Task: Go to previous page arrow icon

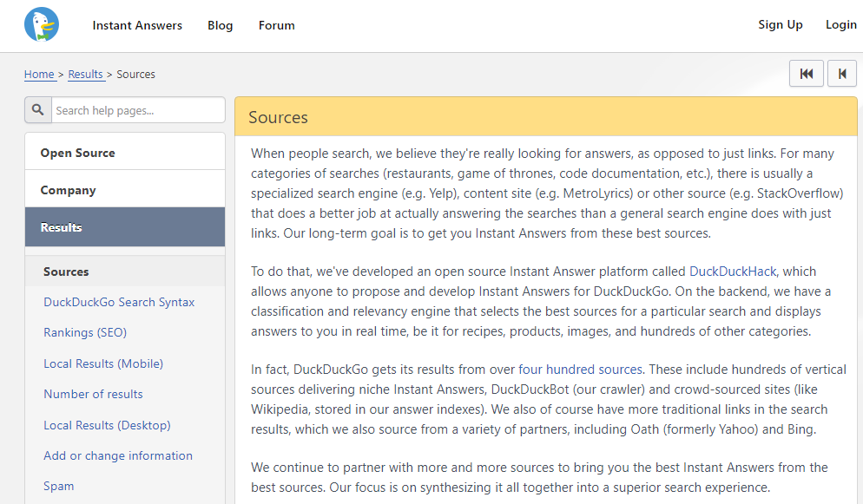Action: tap(842, 74)
